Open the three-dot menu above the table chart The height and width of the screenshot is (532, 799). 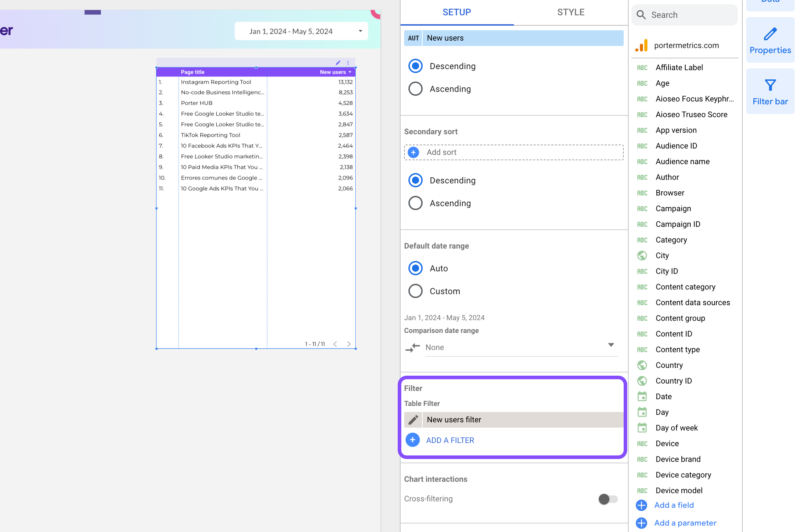point(348,63)
